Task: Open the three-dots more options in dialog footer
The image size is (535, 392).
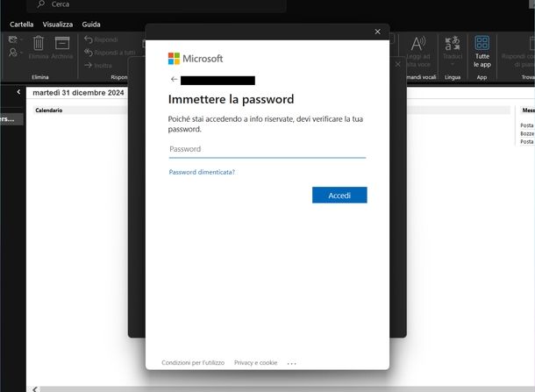Action: click(x=292, y=363)
